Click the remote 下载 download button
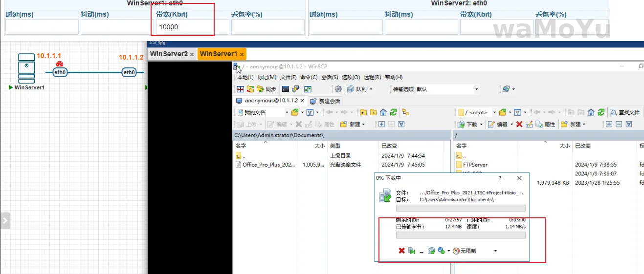644x274 pixels. coord(468,125)
